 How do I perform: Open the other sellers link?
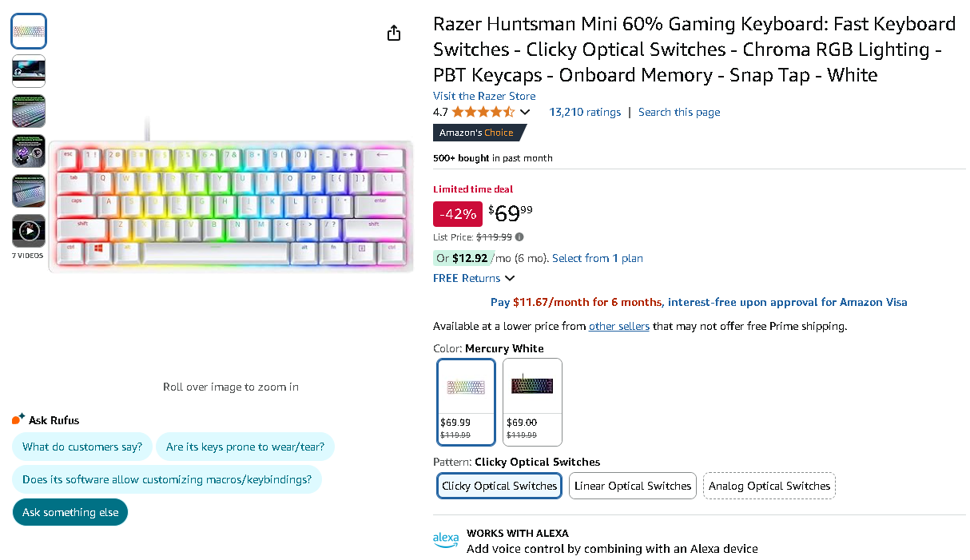click(619, 326)
